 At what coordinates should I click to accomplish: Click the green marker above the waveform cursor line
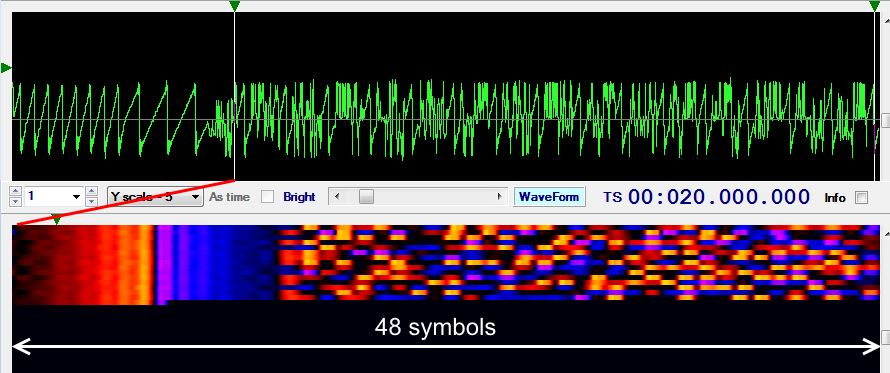pos(234,6)
